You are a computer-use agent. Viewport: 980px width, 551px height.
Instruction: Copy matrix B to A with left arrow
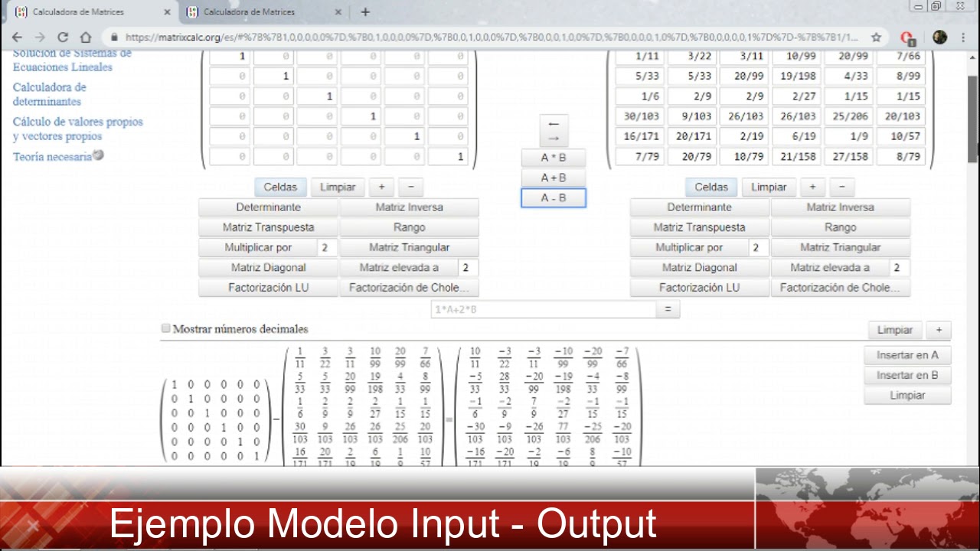(x=554, y=124)
